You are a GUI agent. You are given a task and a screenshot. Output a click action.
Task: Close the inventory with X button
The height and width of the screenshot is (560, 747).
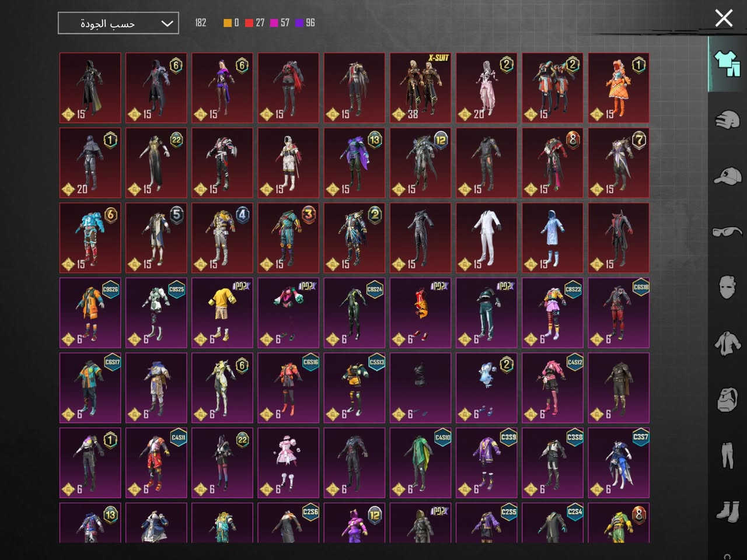coord(724,18)
